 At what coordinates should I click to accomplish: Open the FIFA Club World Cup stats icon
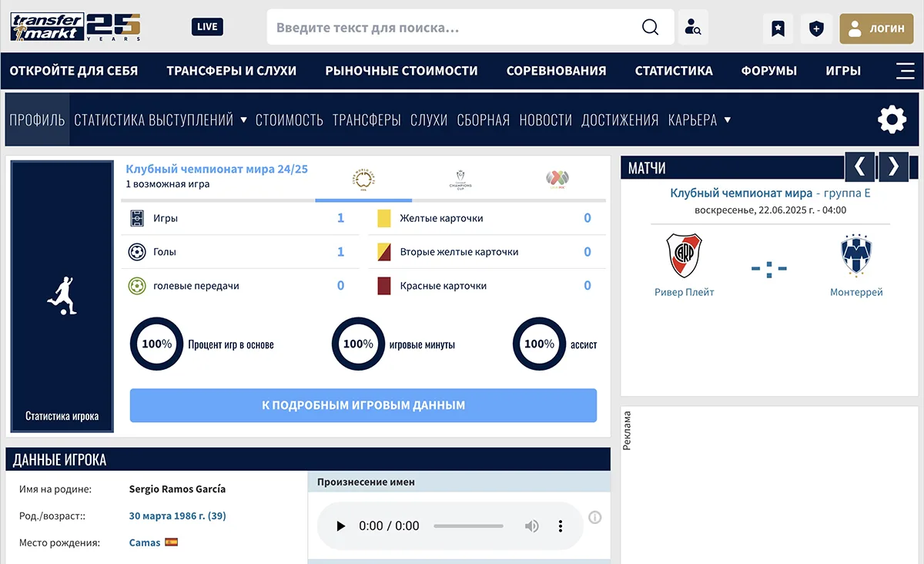tap(363, 177)
